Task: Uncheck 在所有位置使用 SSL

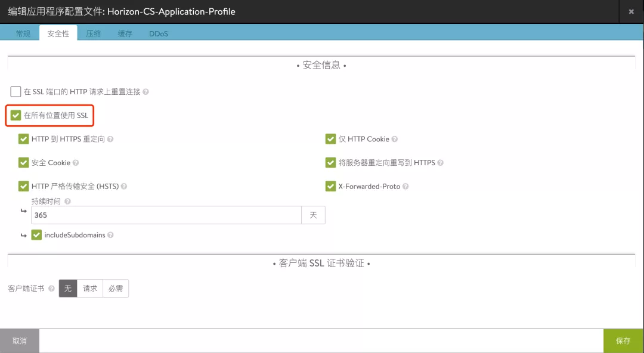Action: 16,116
